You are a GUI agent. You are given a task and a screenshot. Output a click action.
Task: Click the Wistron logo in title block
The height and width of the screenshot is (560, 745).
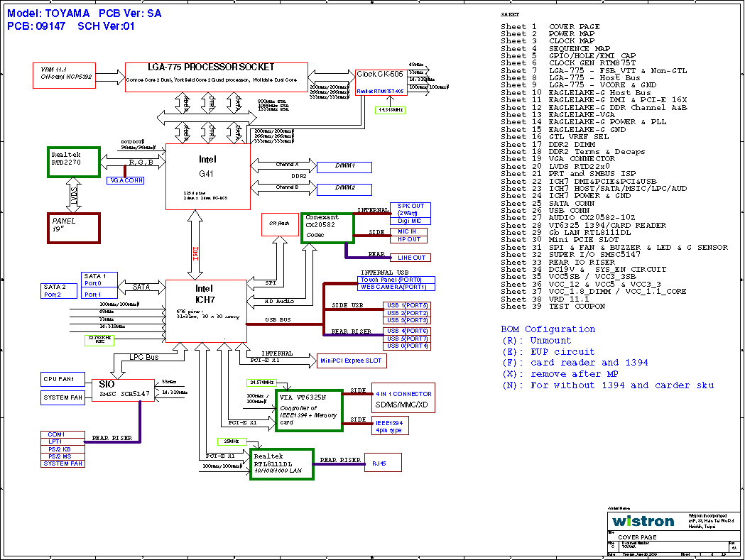[x=643, y=522]
